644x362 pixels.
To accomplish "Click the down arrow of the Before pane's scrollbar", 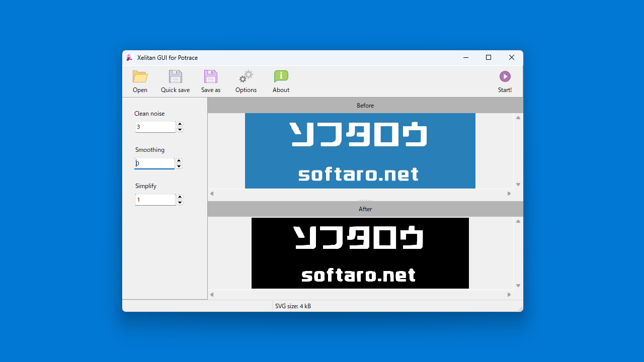I will pyautogui.click(x=518, y=185).
